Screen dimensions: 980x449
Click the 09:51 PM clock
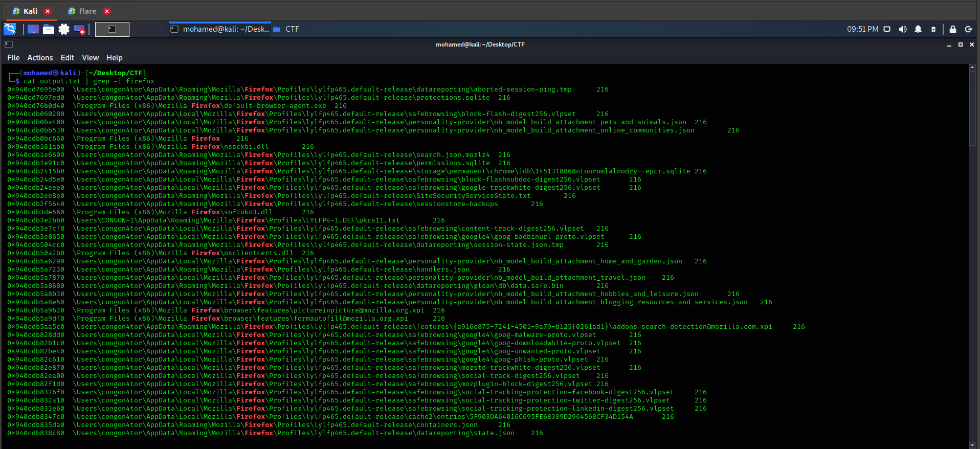(862, 29)
